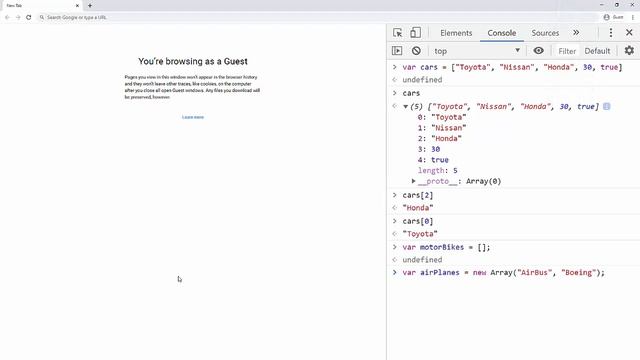This screenshot has width=640, height=360.
Task: Open Default log levels dropdown
Action: pos(597,51)
